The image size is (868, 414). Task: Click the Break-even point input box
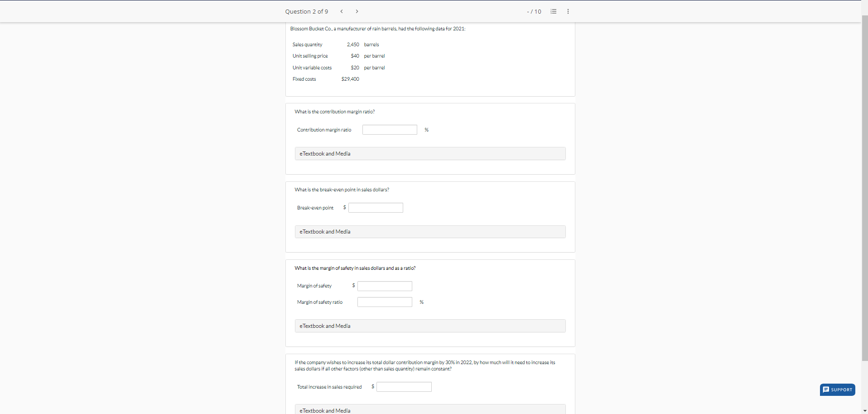point(375,207)
